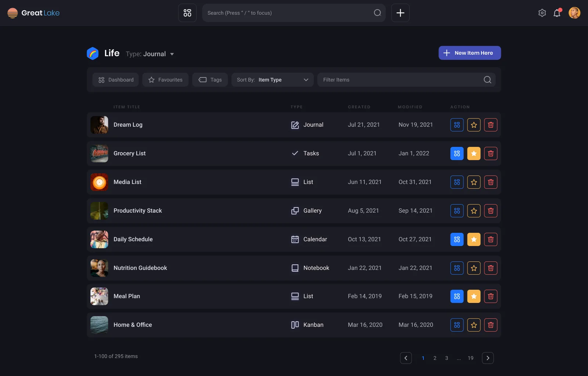Viewport: 588px width, 376px height.
Task: Delete the Nutrition Guidebook item
Action: pyautogui.click(x=491, y=268)
